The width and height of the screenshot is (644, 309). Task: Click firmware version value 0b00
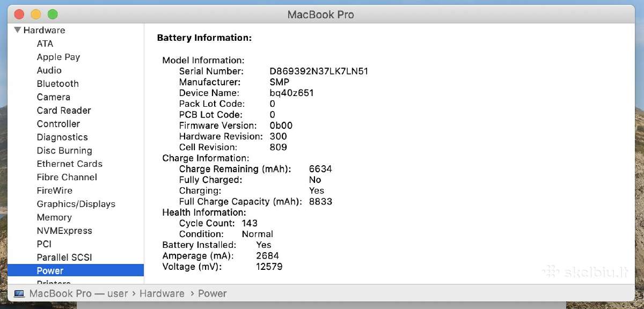point(281,126)
